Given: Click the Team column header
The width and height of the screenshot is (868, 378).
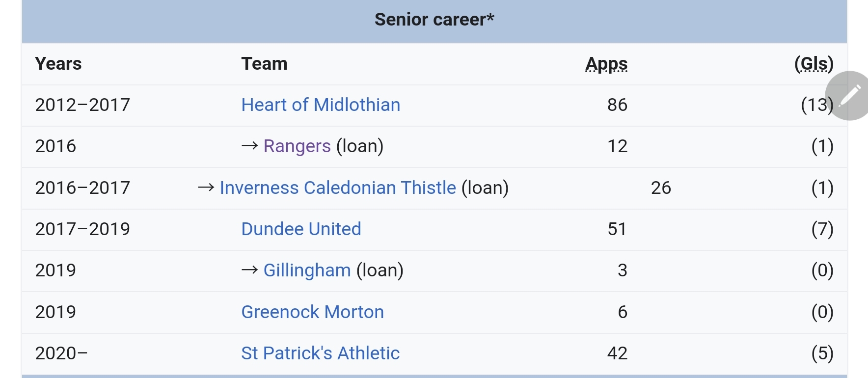Looking at the screenshot, I should tap(264, 64).
